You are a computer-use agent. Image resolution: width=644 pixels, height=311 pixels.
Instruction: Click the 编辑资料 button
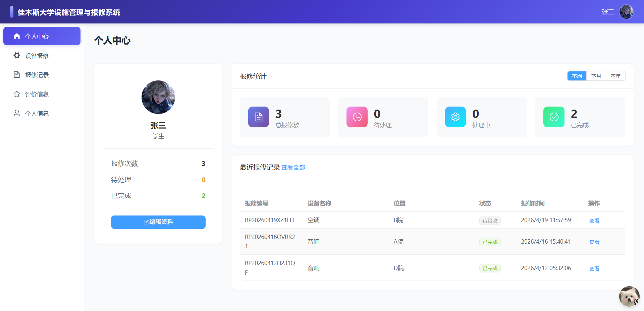[x=158, y=222]
